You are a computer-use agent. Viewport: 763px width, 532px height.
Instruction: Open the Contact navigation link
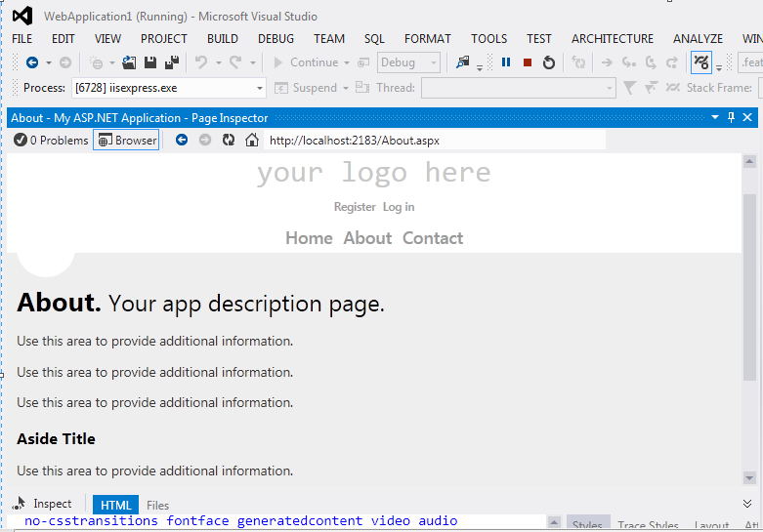click(433, 238)
